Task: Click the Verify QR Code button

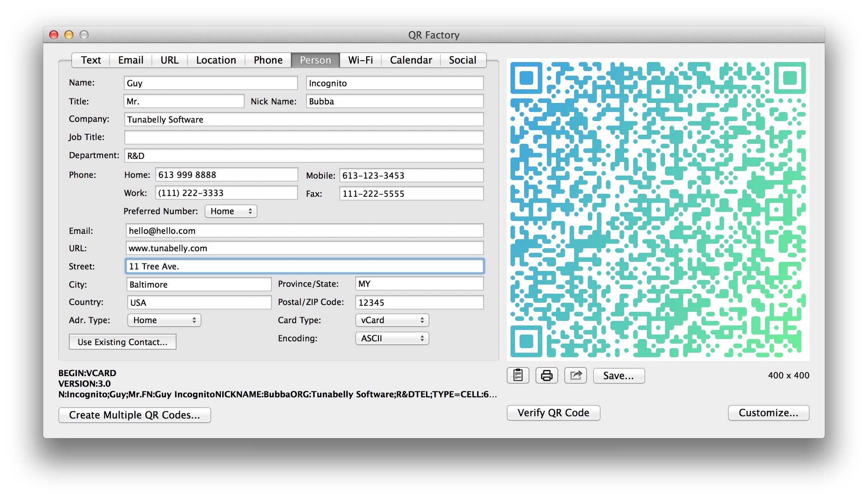Action: tap(553, 412)
